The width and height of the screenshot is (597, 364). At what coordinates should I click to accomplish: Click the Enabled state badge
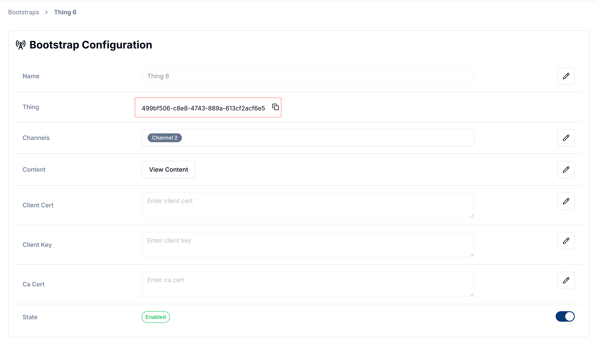coord(155,317)
